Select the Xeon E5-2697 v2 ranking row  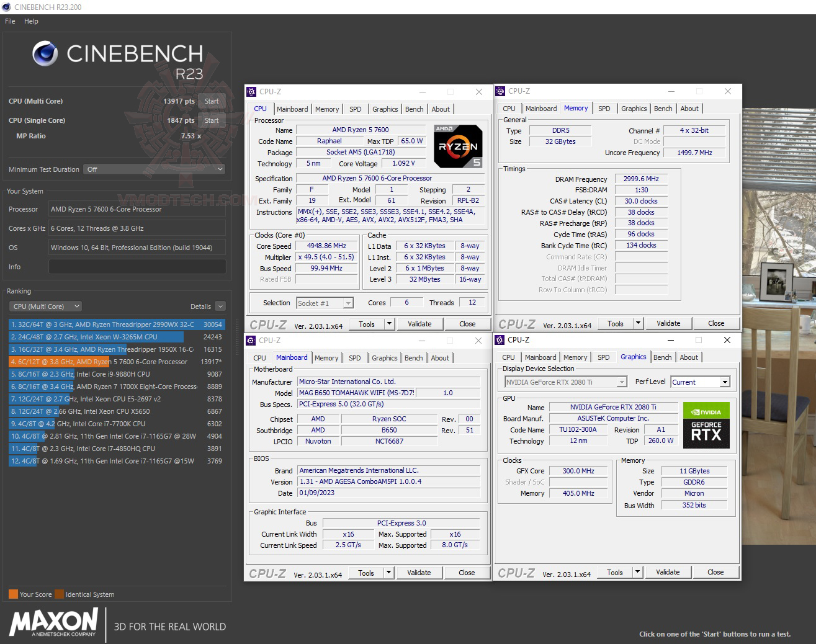116,399
